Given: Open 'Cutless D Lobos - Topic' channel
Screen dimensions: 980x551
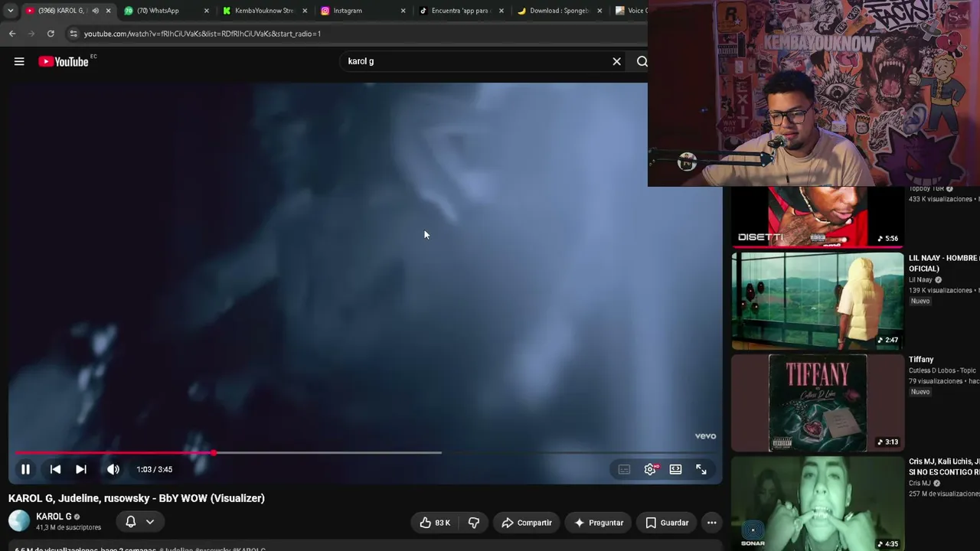Looking at the screenshot, I should click(x=943, y=370).
